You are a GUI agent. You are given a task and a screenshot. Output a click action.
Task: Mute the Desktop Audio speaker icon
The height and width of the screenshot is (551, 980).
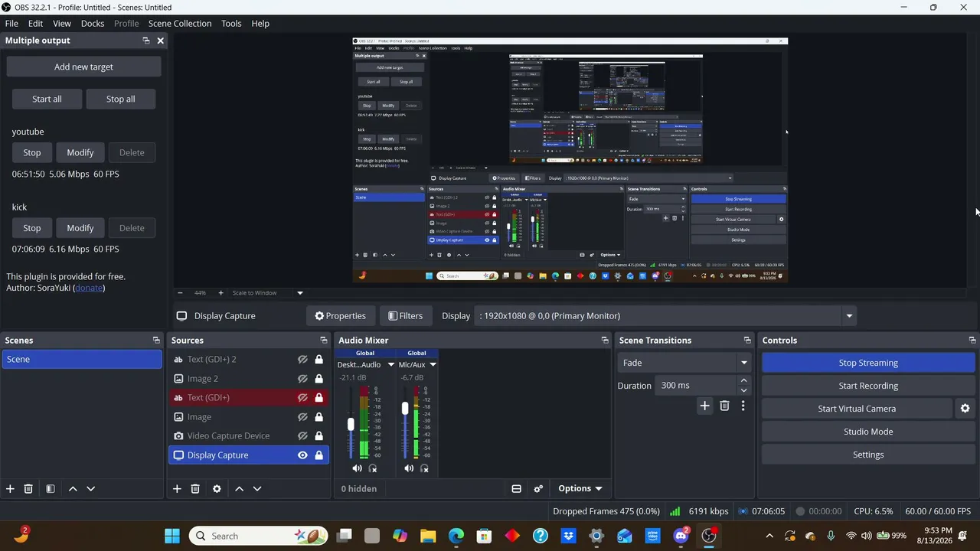click(357, 468)
